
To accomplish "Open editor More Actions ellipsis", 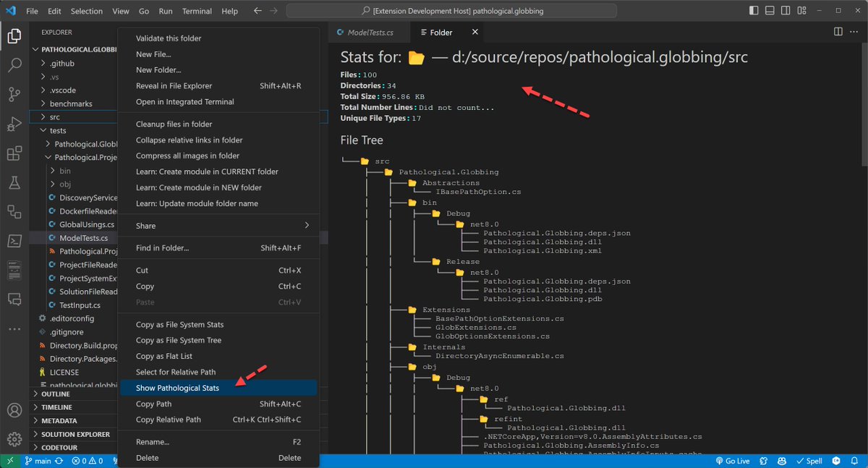I will 854,32.
